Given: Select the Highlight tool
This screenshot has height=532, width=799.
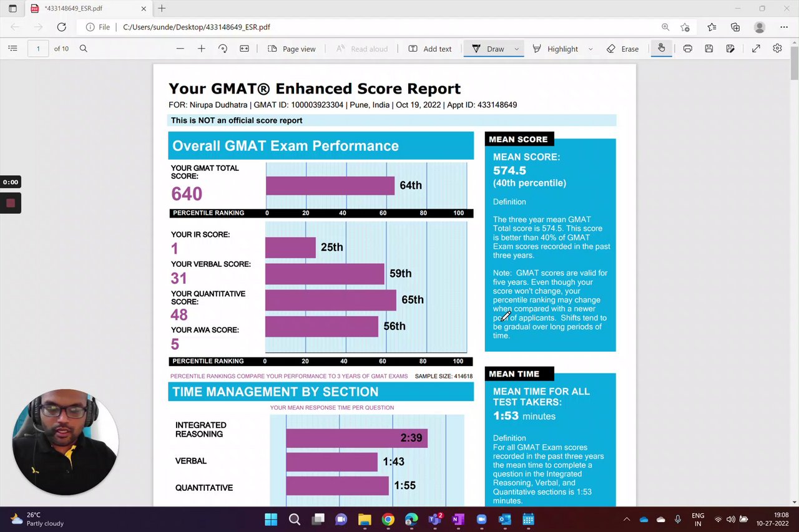Looking at the screenshot, I should 556,49.
